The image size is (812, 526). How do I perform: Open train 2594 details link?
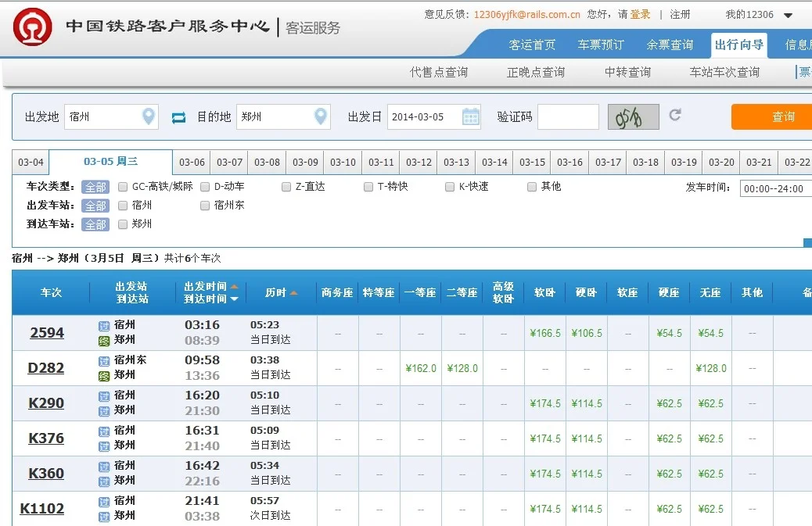pos(49,331)
